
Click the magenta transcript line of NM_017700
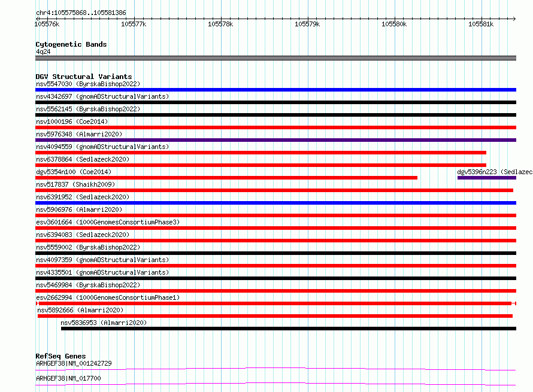[275, 384]
